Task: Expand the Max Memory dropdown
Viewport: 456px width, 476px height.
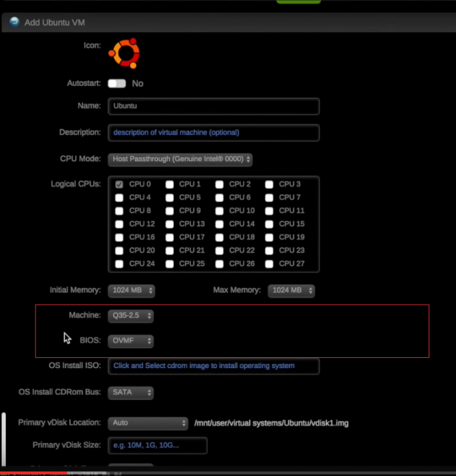Action: (x=292, y=291)
